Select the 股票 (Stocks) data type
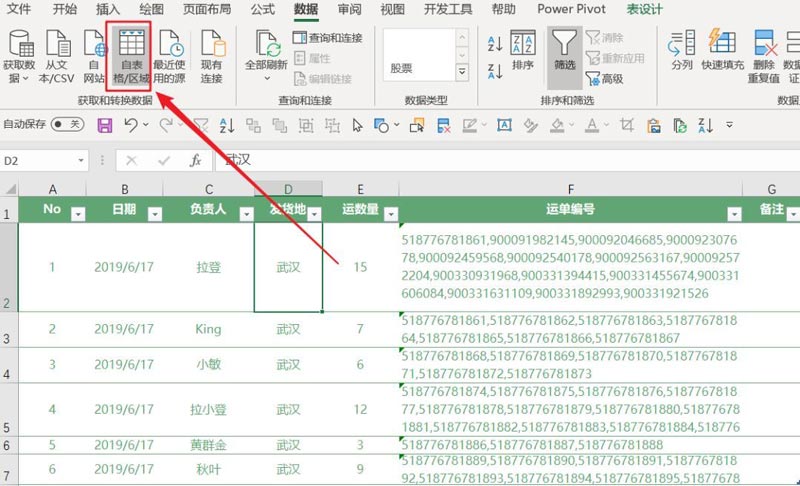This screenshot has height=486, width=800. 401,68
